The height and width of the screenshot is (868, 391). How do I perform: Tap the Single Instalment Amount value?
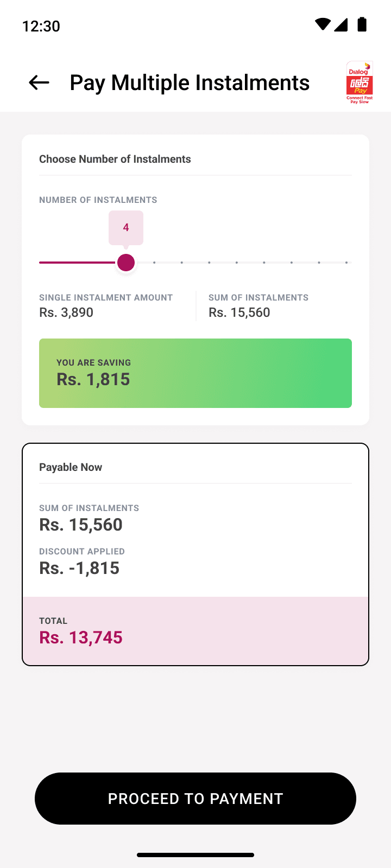66,312
